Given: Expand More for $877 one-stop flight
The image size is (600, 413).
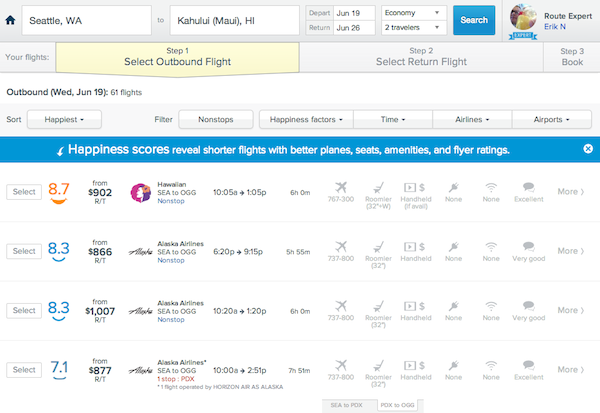Looking at the screenshot, I should pyautogui.click(x=571, y=370).
